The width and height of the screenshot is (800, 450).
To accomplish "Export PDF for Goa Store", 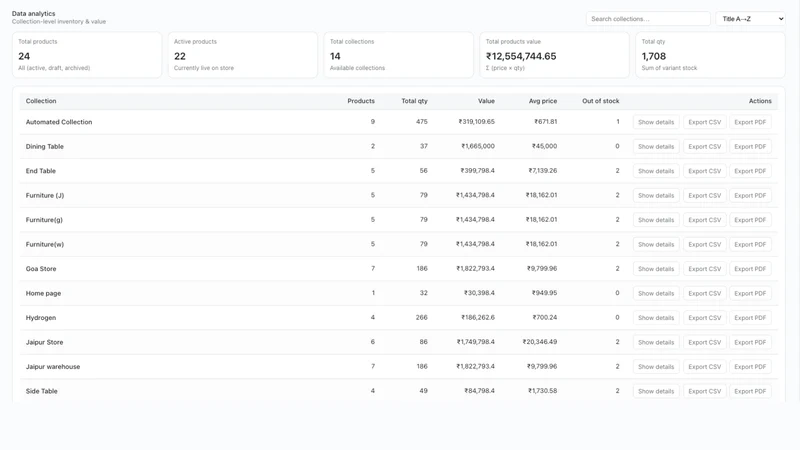I will [x=750, y=269].
